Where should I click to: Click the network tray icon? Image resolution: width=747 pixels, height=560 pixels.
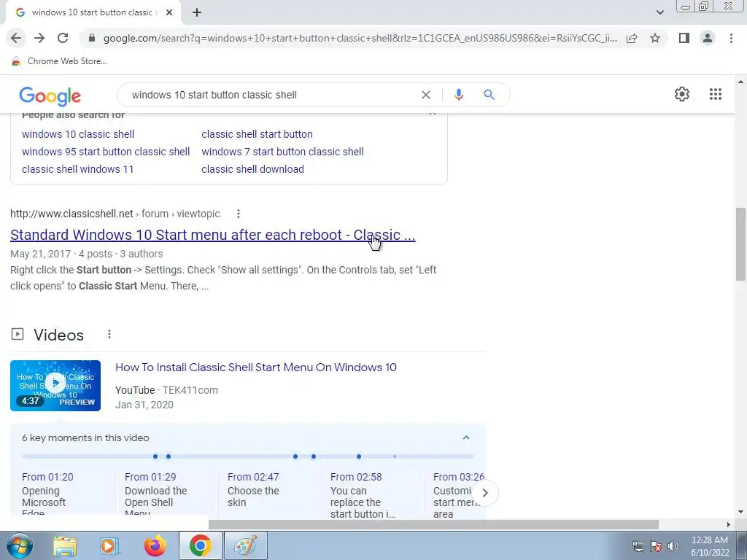(x=638, y=546)
